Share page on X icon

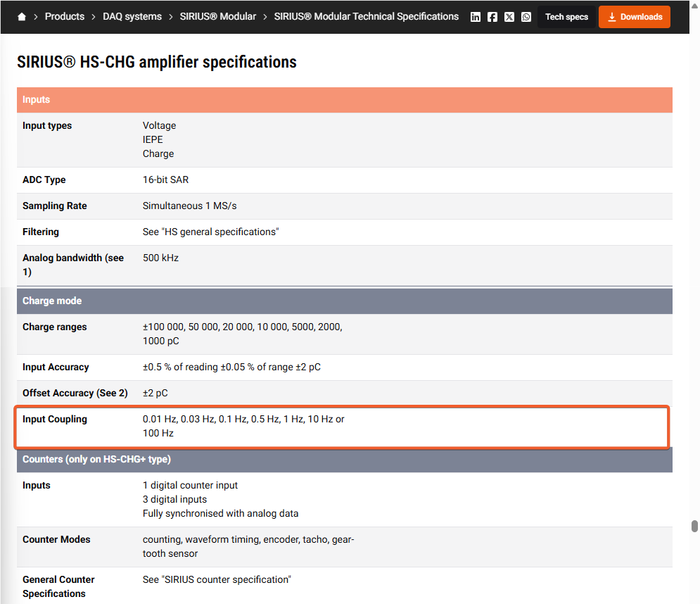click(x=509, y=17)
